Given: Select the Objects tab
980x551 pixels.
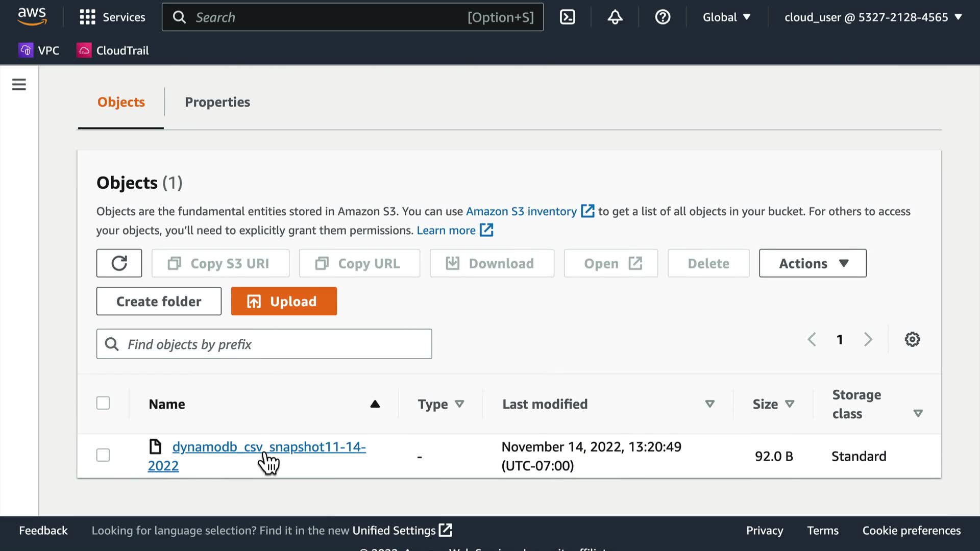Looking at the screenshot, I should (121, 102).
